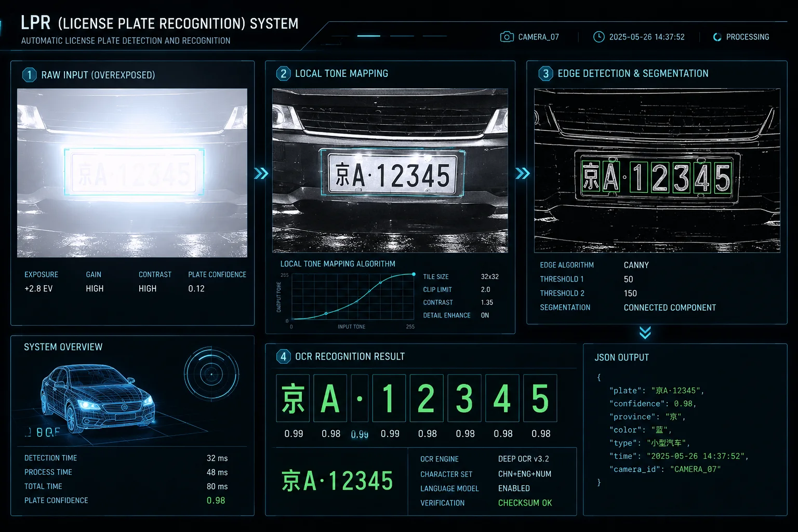Screen dimensions: 798x532
Task: Click the first progress dash in the header
Action: [369, 36]
